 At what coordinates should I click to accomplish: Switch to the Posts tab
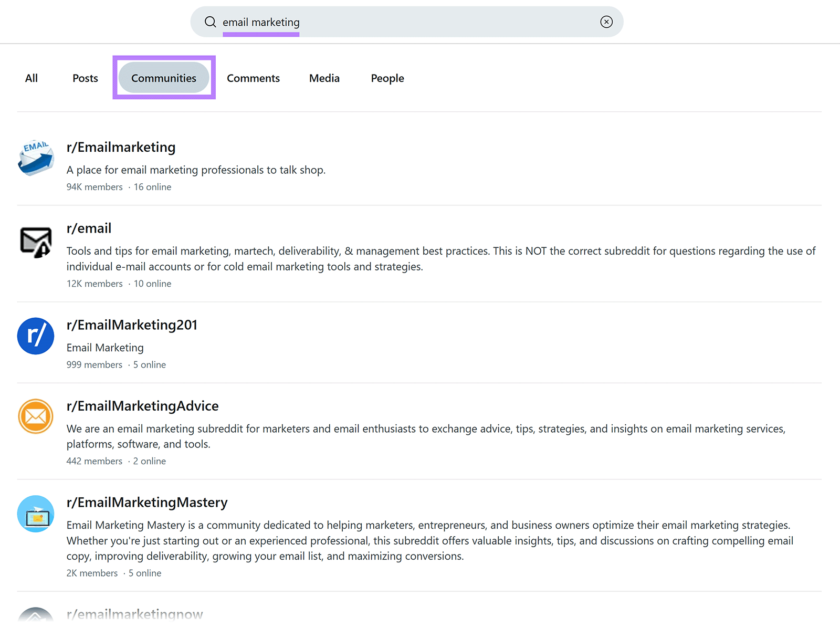pos(85,78)
